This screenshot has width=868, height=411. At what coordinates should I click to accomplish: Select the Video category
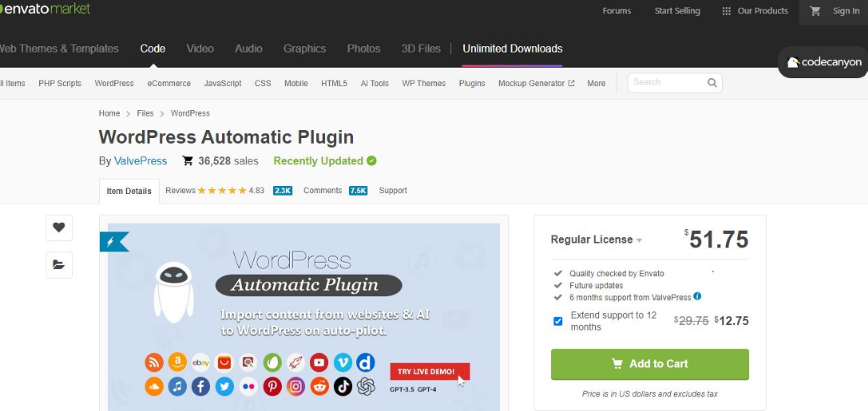[200, 49]
